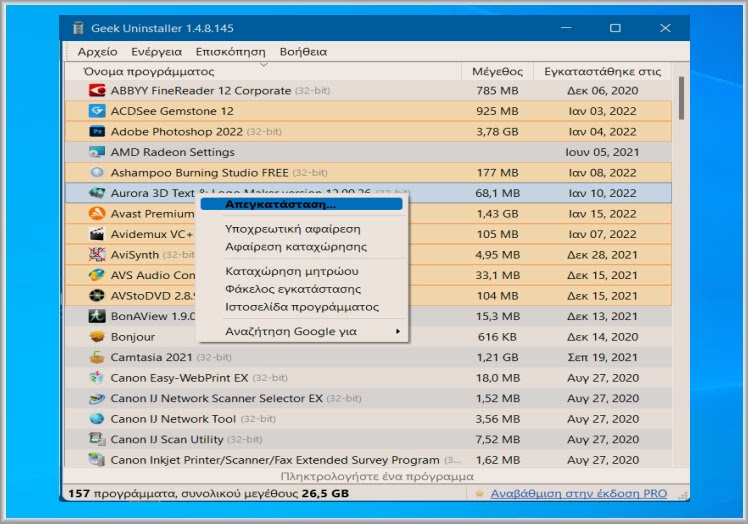Select the ACDSee Gemstone 12 name
The width and height of the screenshot is (748, 524).
pos(172,111)
